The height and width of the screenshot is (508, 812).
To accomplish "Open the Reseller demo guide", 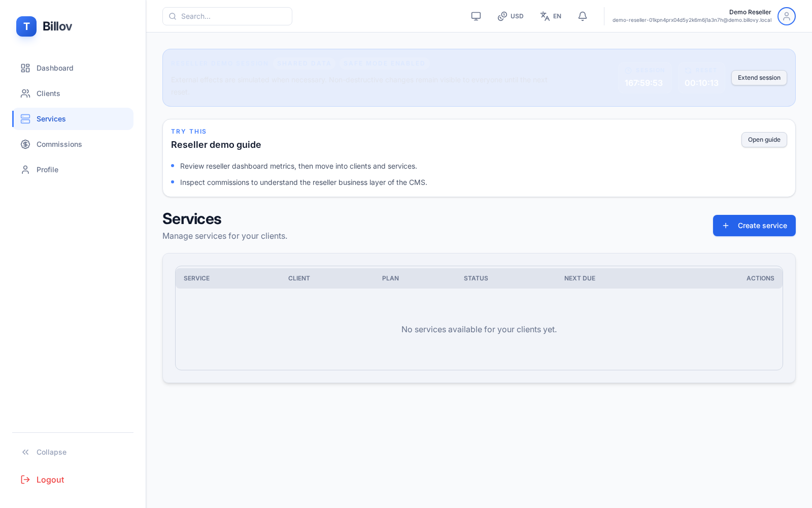I will [x=764, y=140].
